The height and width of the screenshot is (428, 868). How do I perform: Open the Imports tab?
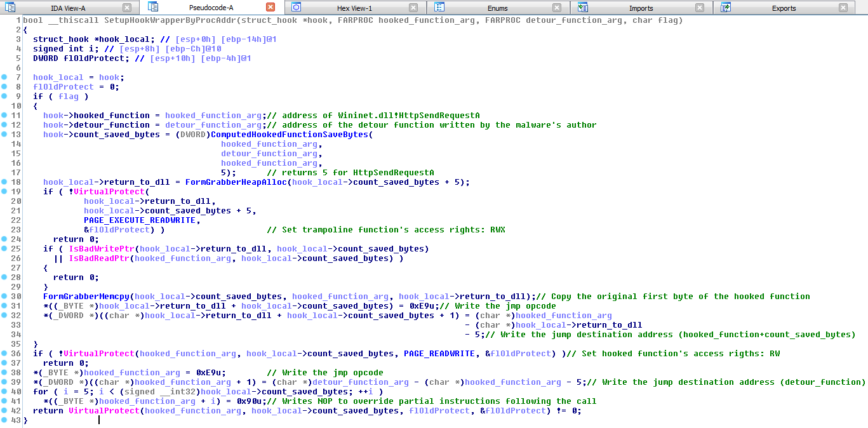click(x=641, y=8)
